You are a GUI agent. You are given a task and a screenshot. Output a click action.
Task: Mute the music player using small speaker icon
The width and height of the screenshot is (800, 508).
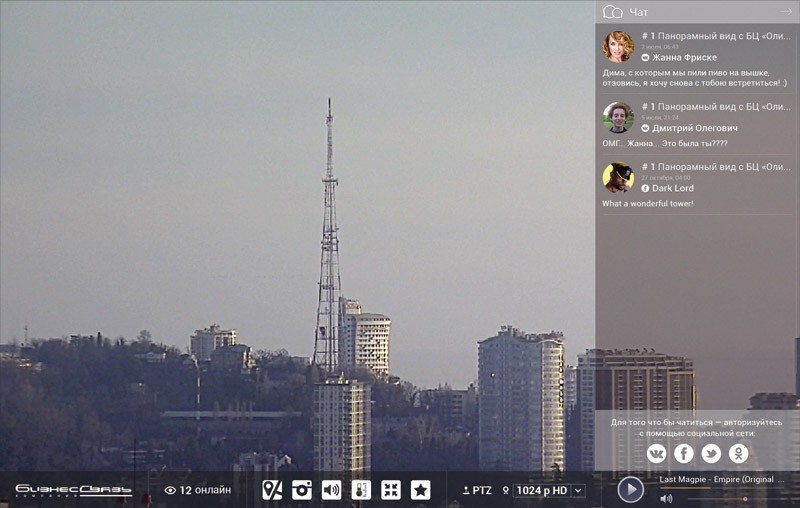pyautogui.click(x=666, y=499)
